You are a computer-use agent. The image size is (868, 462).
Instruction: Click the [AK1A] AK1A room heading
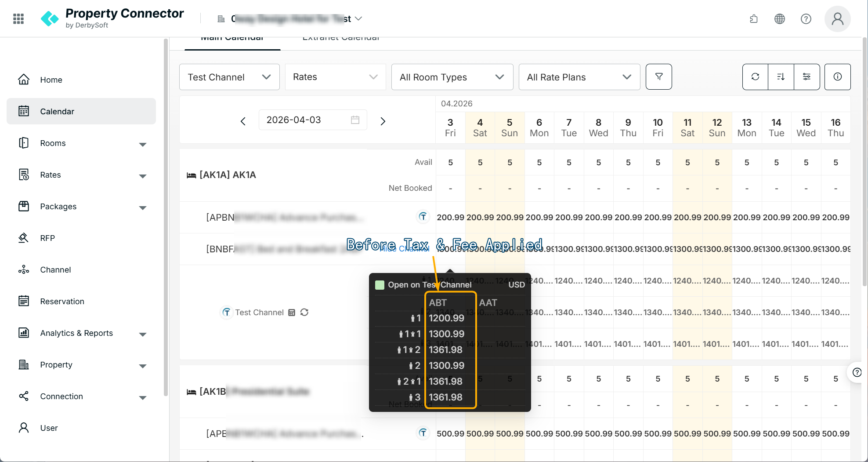228,175
